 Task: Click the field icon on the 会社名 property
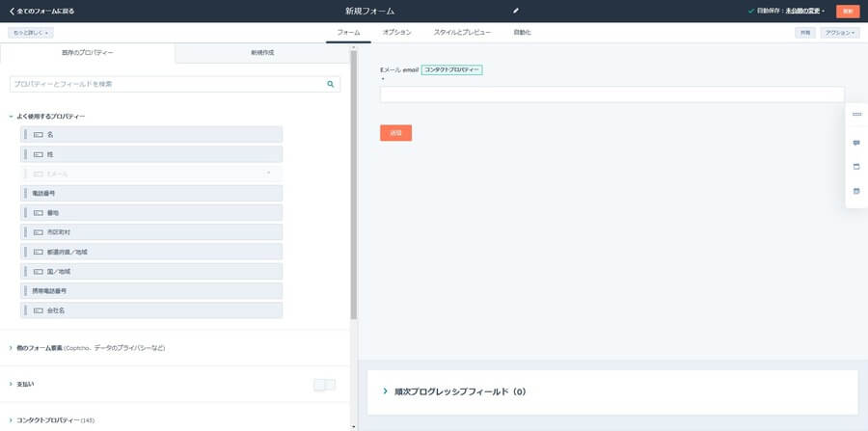coord(39,310)
